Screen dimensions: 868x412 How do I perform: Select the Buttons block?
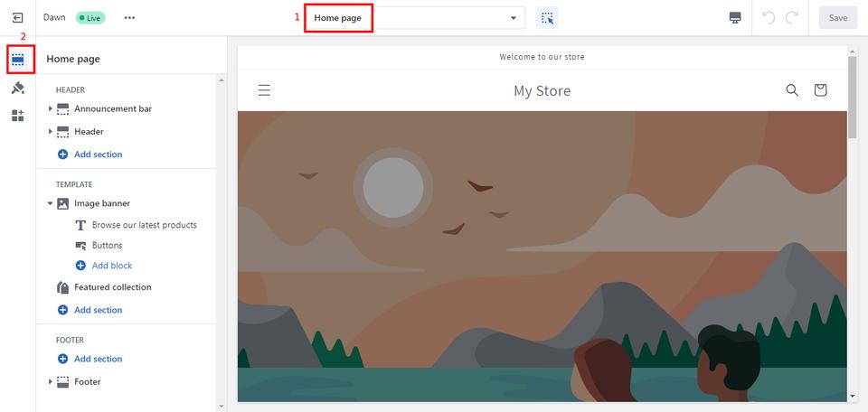pos(107,245)
